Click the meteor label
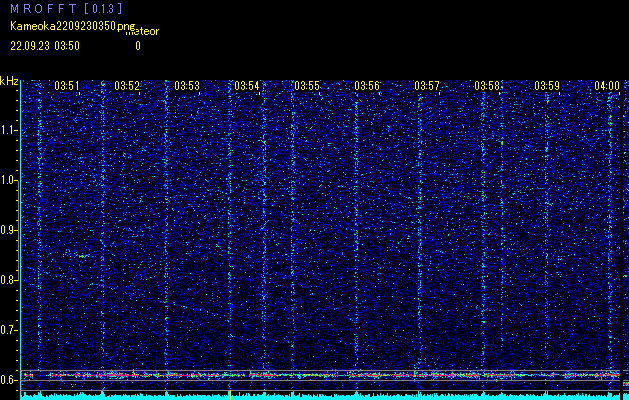The height and width of the screenshot is (400, 629). (142, 31)
